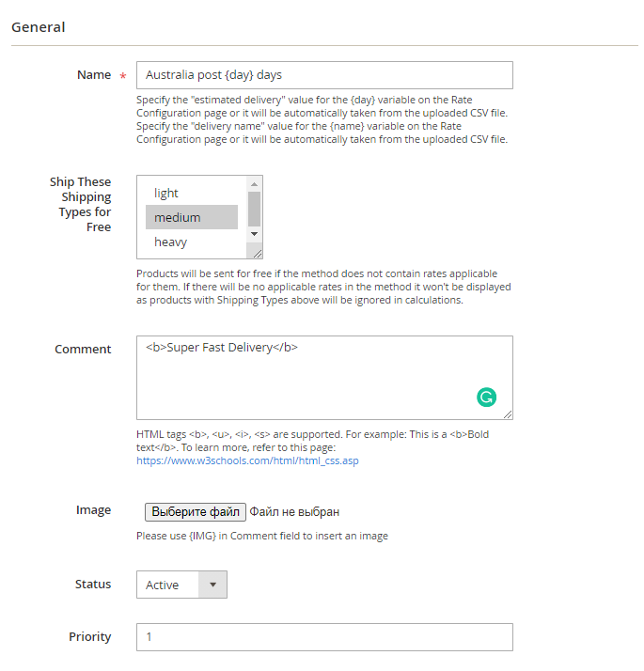Viewport: 644px width, 671px height.
Task: Click the "Ship These Shipping Types for Free" label
Action: [x=81, y=204]
